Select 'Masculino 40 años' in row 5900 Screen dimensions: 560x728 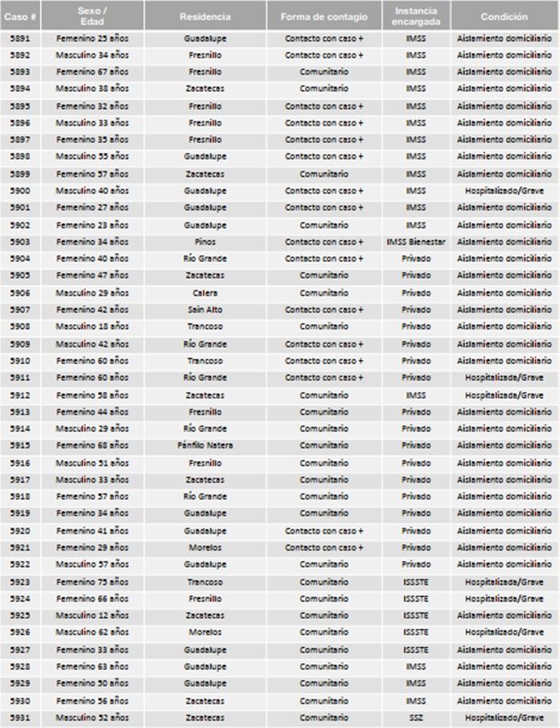coord(93,191)
